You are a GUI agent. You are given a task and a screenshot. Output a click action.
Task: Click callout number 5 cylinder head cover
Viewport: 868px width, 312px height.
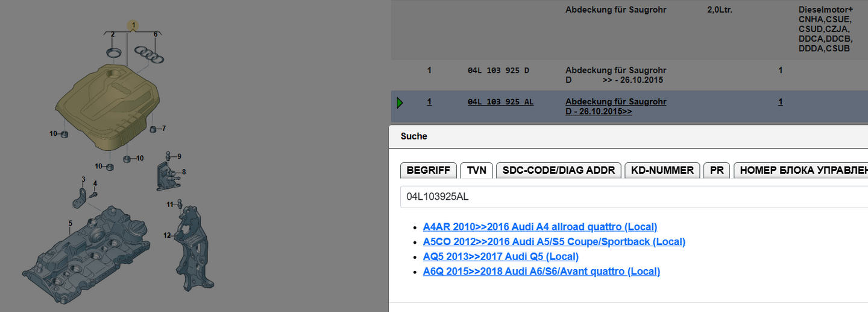[70, 223]
